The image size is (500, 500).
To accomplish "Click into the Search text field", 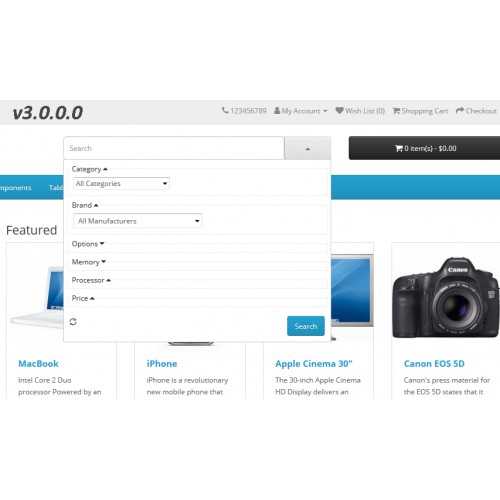I will [x=174, y=148].
